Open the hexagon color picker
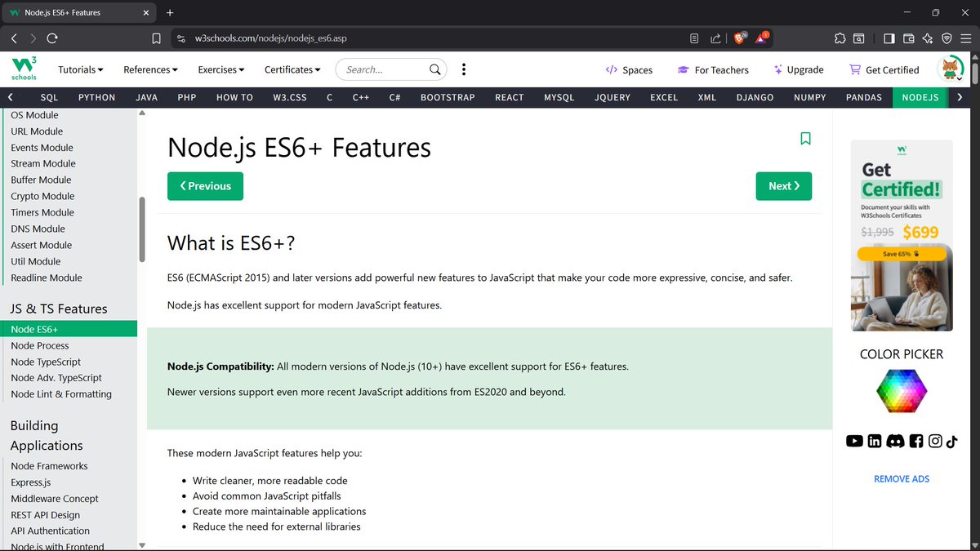Viewport: 980px width, 551px height. coord(902,390)
